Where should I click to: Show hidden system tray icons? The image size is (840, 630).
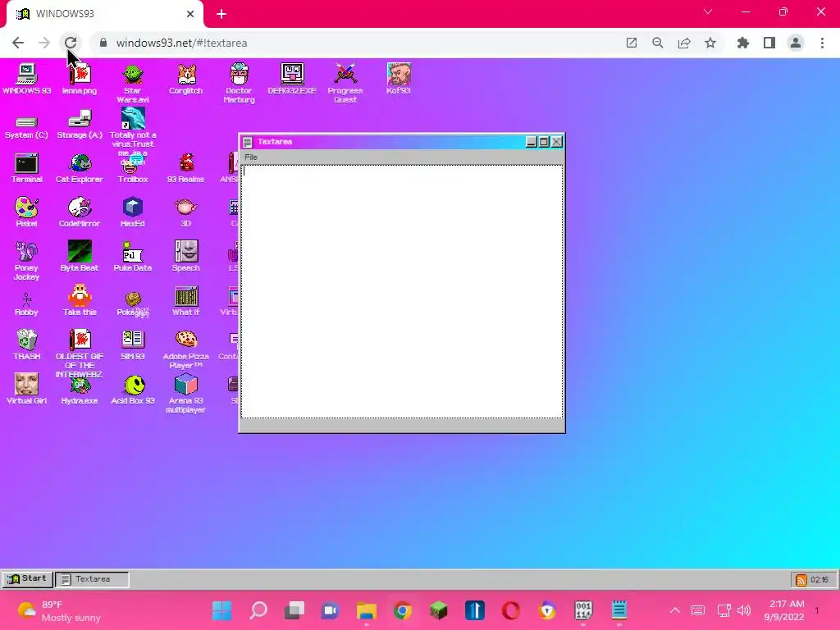tap(675, 610)
